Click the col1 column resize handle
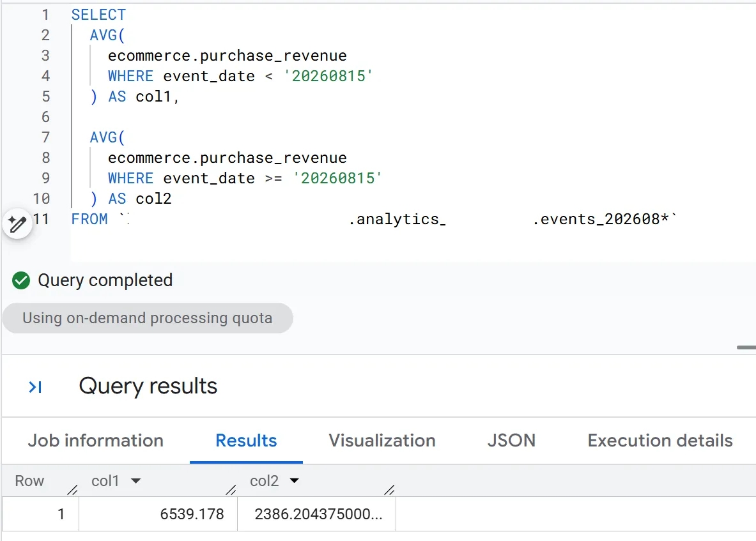This screenshot has height=541, width=756. coord(231,490)
